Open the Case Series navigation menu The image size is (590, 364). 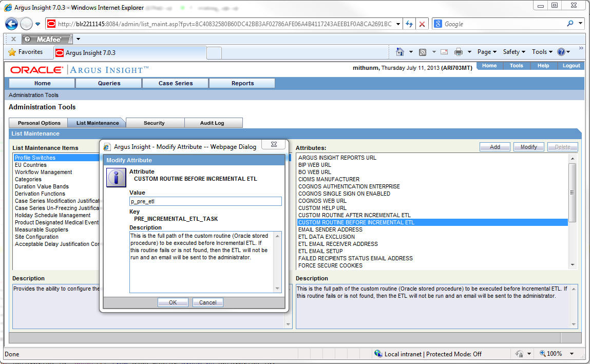point(175,83)
